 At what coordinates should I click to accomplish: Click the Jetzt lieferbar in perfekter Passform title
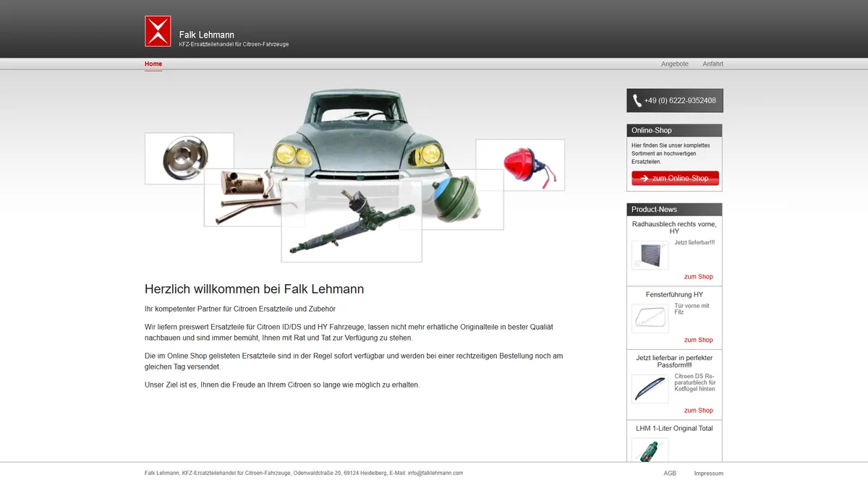[674, 361]
